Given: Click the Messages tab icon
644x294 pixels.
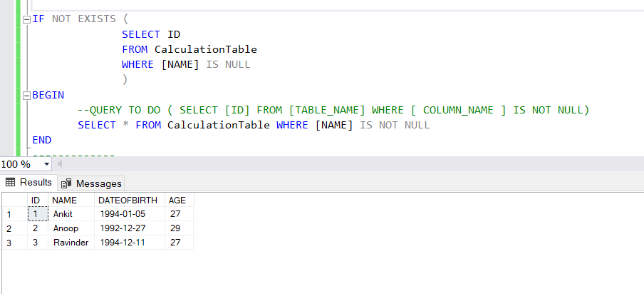Looking at the screenshot, I should click(67, 183).
